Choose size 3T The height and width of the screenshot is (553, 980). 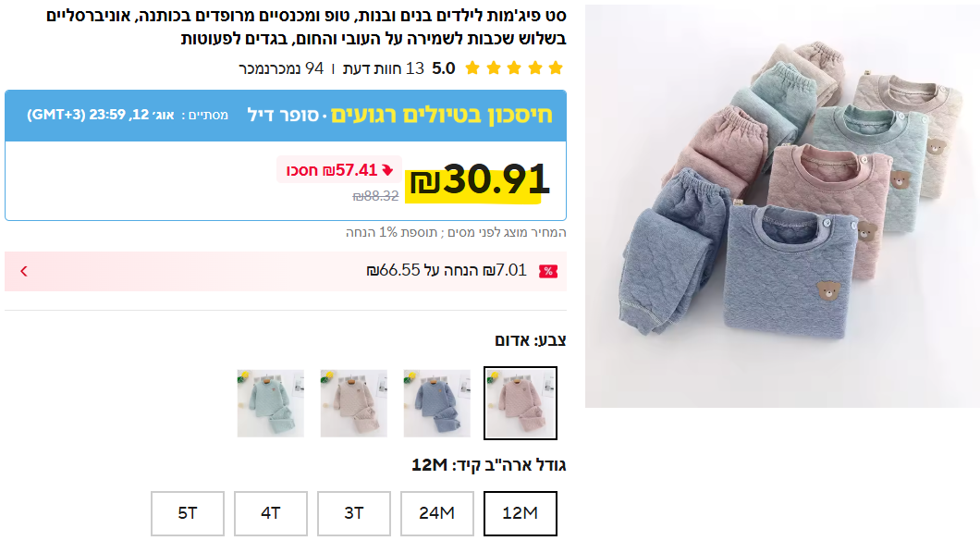(x=354, y=513)
